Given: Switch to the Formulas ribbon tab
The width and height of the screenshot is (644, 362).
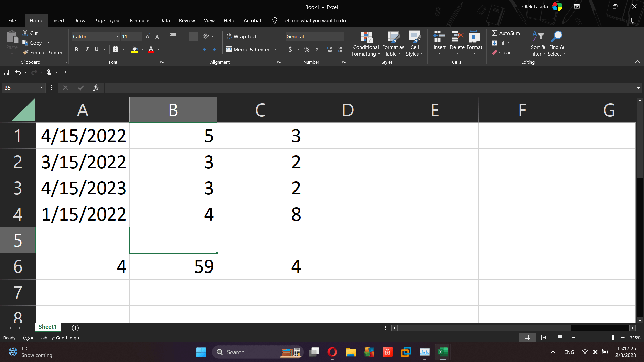Looking at the screenshot, I should coord(140,21).
